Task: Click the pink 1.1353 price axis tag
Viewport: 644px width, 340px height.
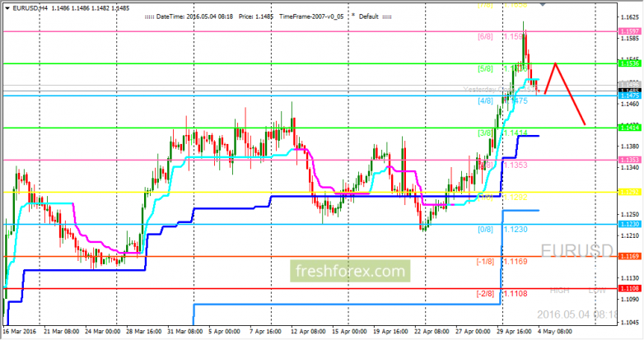Action: click(x=629, y=161)
